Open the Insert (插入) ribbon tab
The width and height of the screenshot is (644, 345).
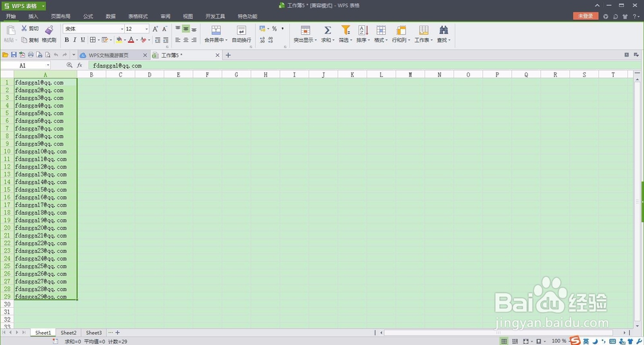[33, 17]
